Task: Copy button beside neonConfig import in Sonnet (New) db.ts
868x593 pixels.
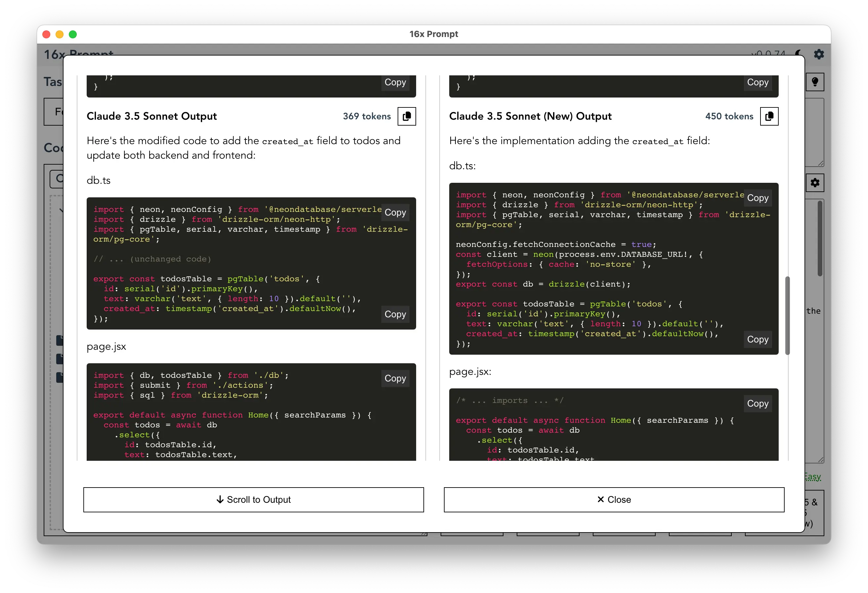Action: (x=758, y=198)
